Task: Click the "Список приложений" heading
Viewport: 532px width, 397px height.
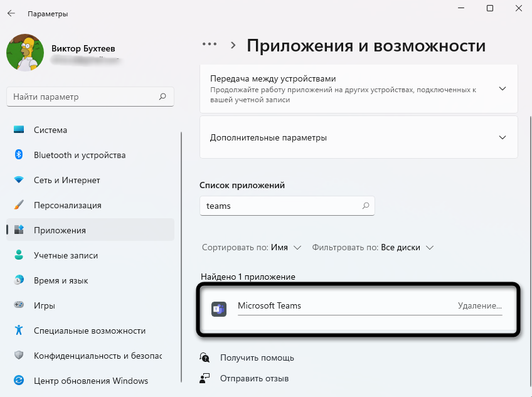Action: click(242, 185)
